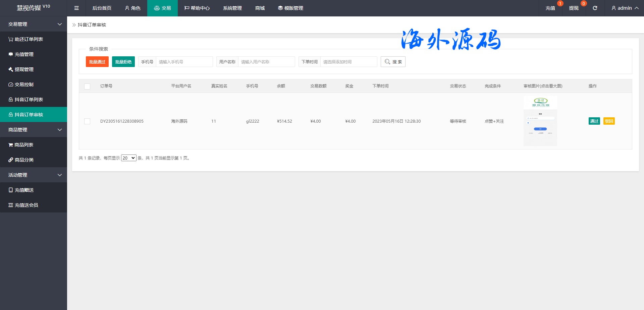Click the green 通过 button for the order
This screenshot has height=310, width=644.
click(594, 121)
